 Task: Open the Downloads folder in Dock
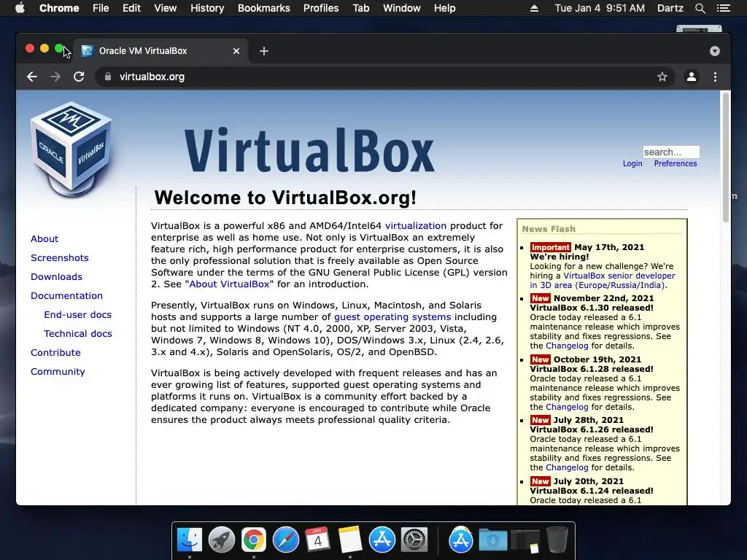pyautogui.click(x=493, y=540)
